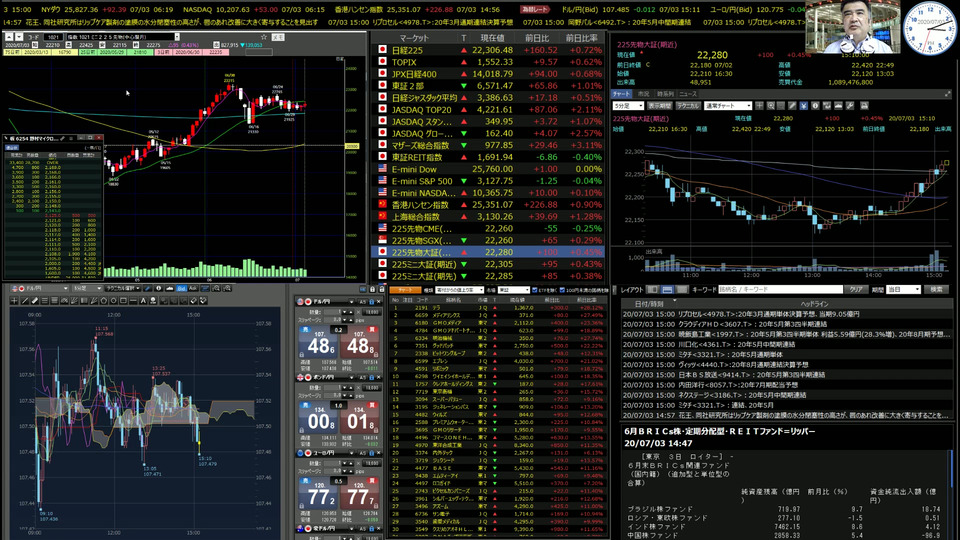960x540 pixels.
Task: Click the テクニカル button in futures chart
Action: (x=688, y=105)
